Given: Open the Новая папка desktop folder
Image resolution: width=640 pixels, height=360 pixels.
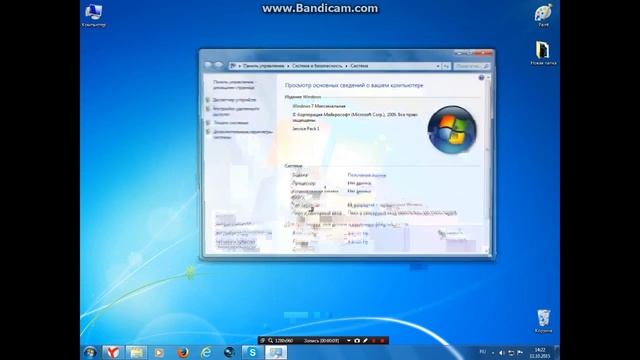Looking at the screenshot, I should click(543, 53).
